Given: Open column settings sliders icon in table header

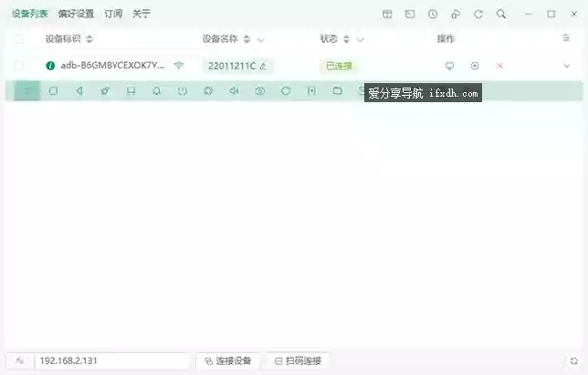Looking at the screenshot, I should click(x=566, y=37).
